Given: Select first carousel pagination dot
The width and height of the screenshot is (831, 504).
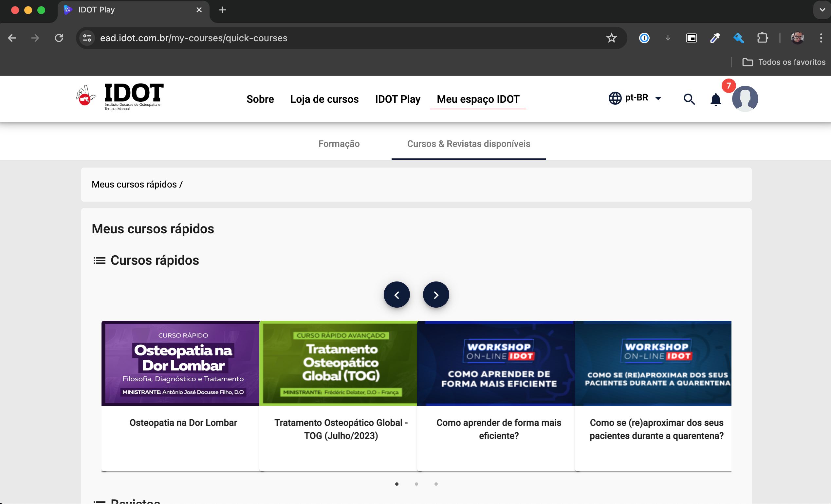Looking at the screenshot, I should (397, 484).
